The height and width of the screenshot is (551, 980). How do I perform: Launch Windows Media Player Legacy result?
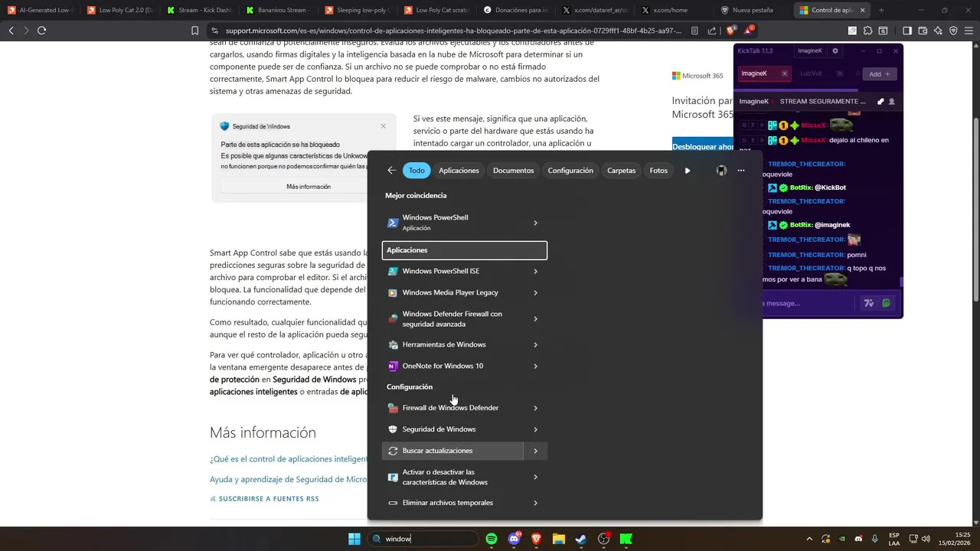point(452,292)
